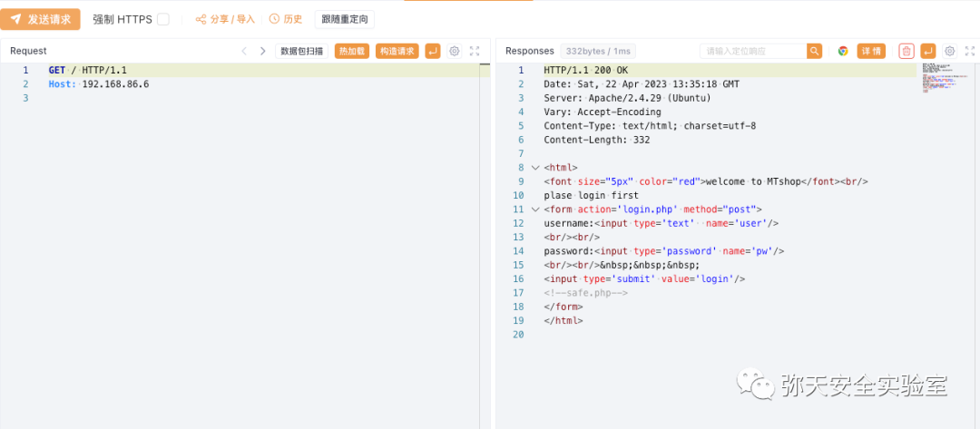
Task: Open the 分享 / 导入 share menu
Action: point(225,19)
